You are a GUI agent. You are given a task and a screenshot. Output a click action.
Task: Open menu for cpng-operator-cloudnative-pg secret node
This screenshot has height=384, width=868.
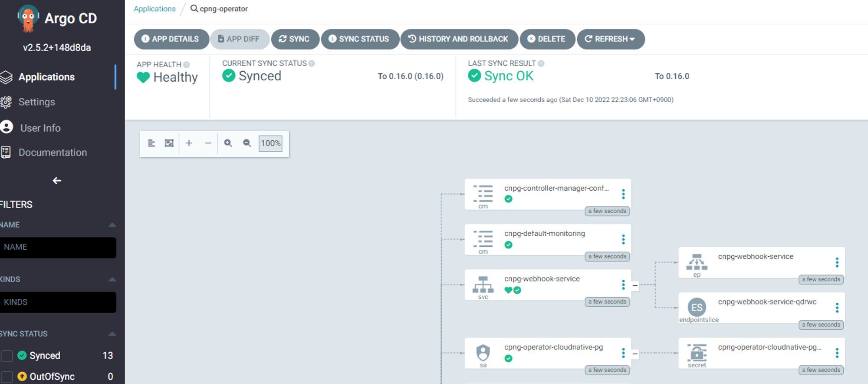click(x=837, y=354)
